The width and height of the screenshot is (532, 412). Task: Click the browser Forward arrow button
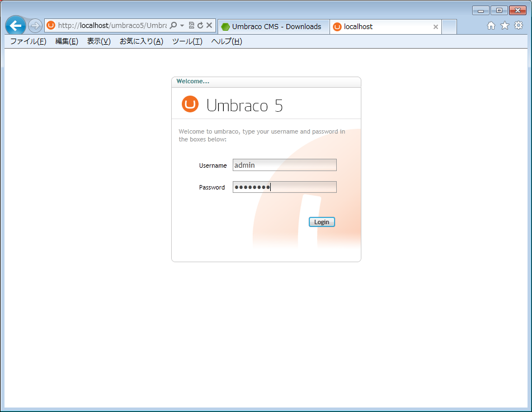[35, 26]
